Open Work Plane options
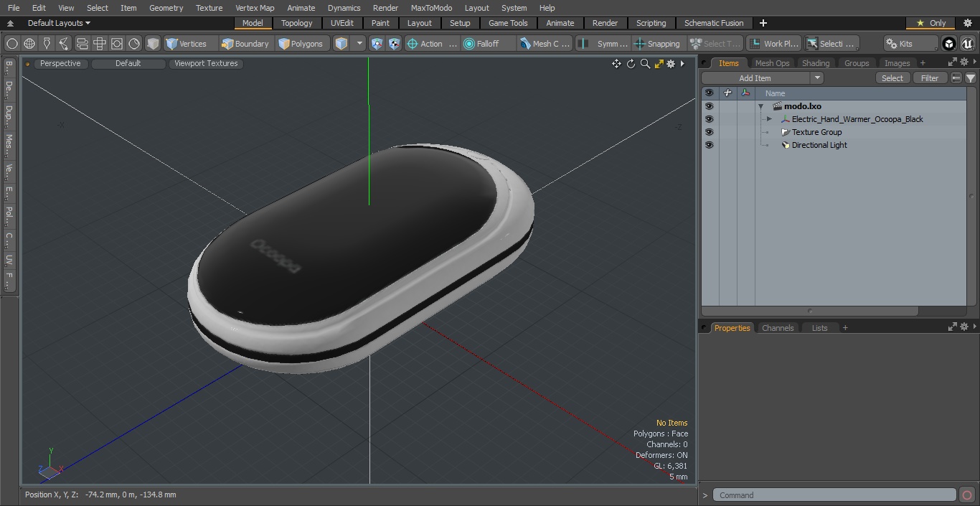Image resolution: width=980 pixels, height=506 pixels. [773, 44]
